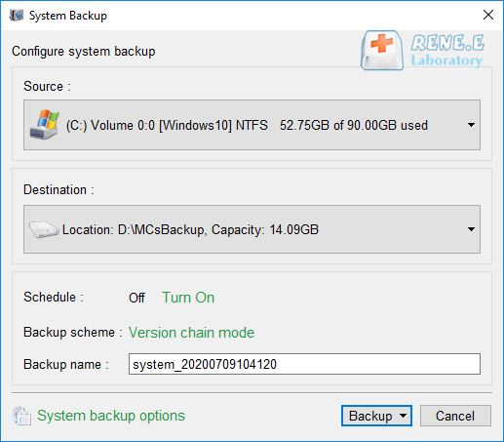Close the System Backup window
The image size is (504, 442).
click(488, 15)
